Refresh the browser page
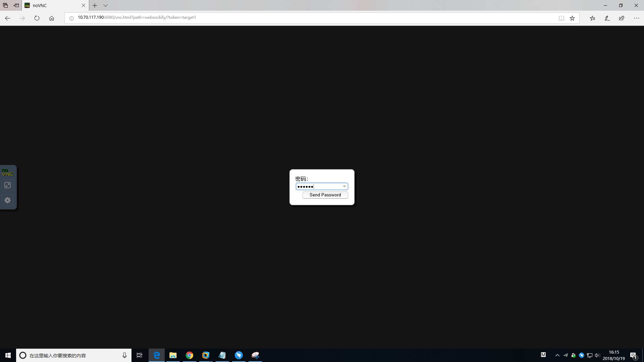This screenshot has width=644, height=362. (x=37, y=18)
